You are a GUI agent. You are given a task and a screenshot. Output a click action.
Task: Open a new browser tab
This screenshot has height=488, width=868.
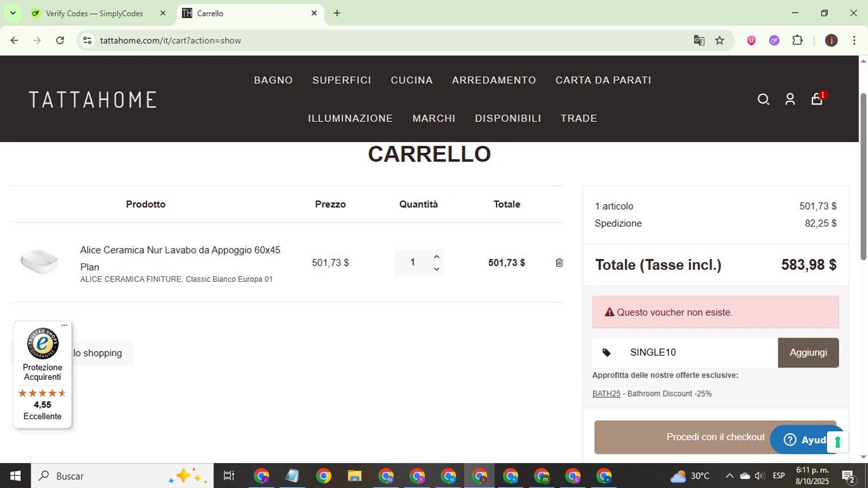coord(337,13)
